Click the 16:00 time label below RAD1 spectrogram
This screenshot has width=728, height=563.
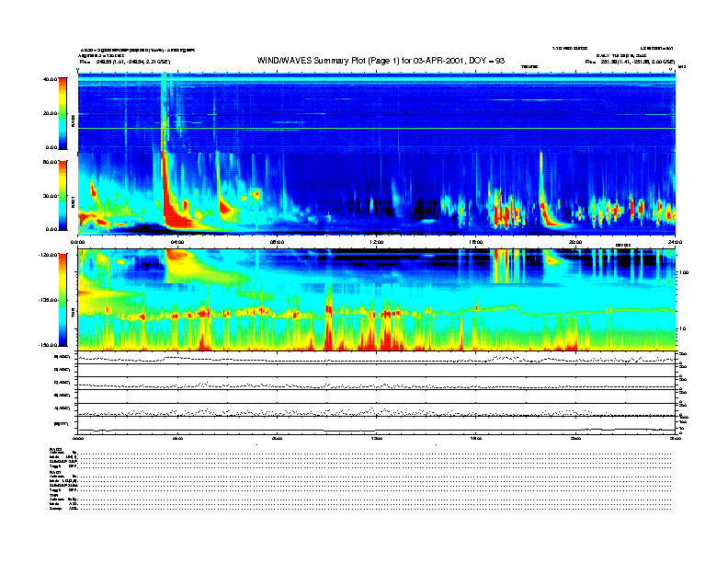point(476,242)
